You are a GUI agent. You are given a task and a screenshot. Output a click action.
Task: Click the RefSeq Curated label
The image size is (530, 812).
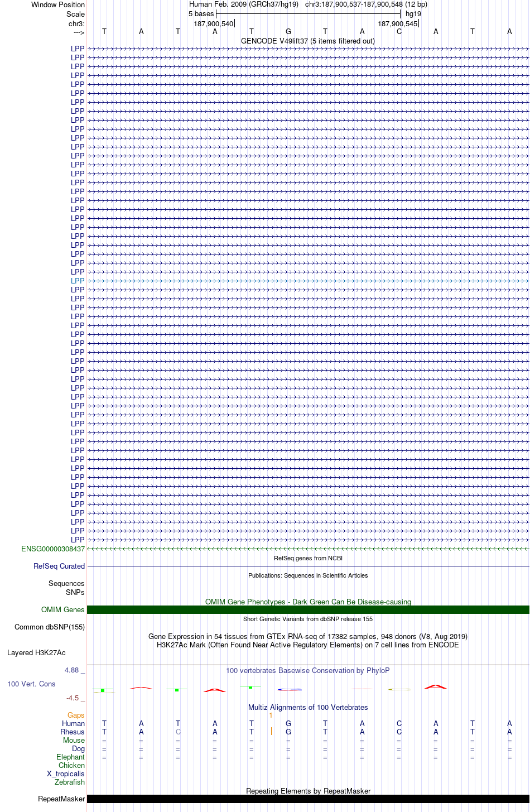tap(59, 566)
